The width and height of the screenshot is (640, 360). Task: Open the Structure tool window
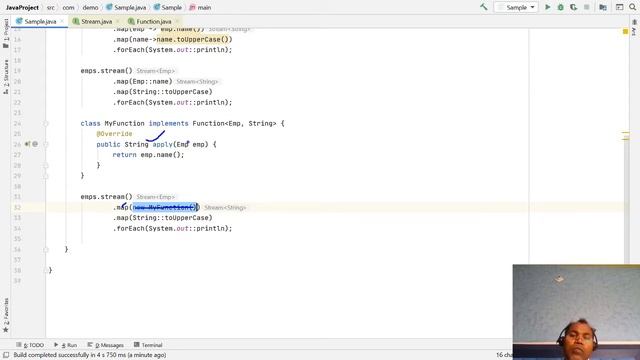[x=6, y=77]
